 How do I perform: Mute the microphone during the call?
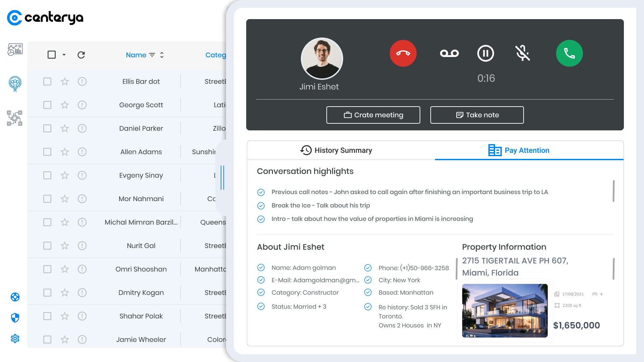pos(522,53)
